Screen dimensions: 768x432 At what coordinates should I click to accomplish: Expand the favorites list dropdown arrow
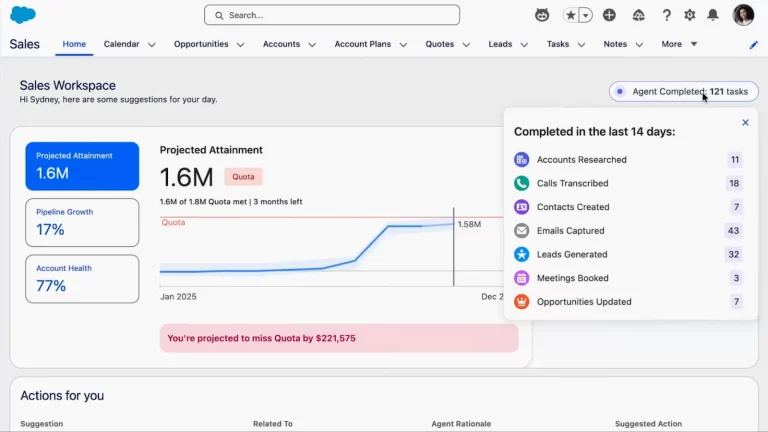point(585,15)
